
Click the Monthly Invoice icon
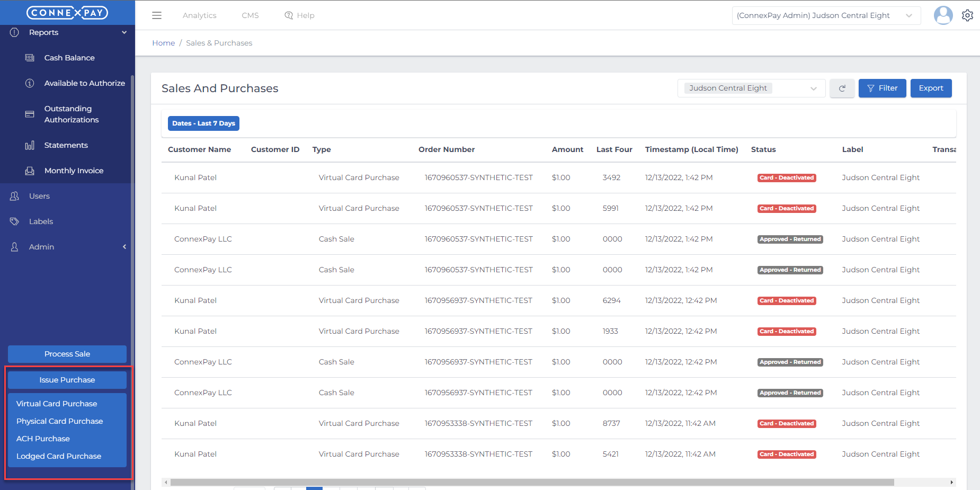[30, 171]
